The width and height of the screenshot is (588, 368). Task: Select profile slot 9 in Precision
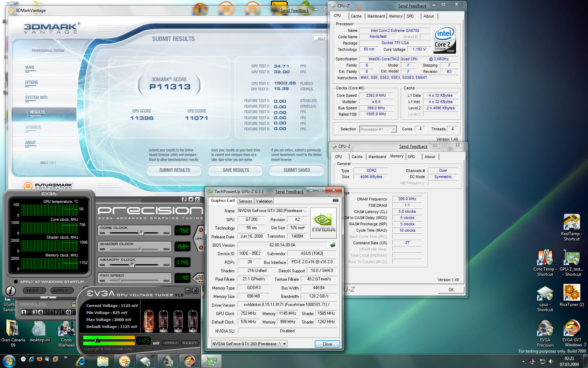68,312
